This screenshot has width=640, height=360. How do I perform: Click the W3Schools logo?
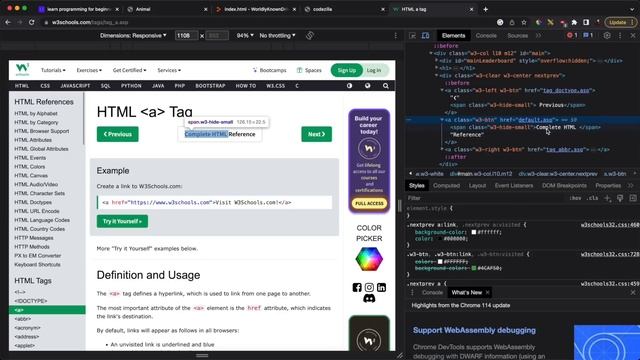click(x=22, y=69)
